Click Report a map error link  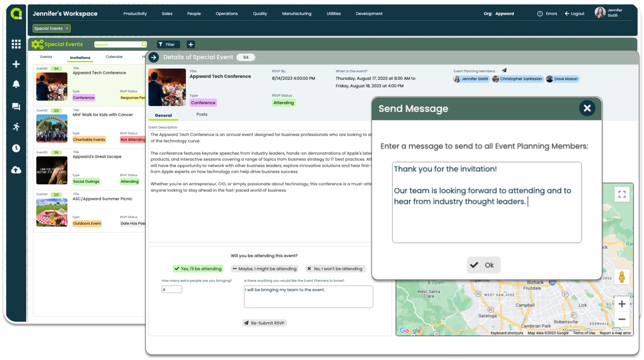(615, 333)
